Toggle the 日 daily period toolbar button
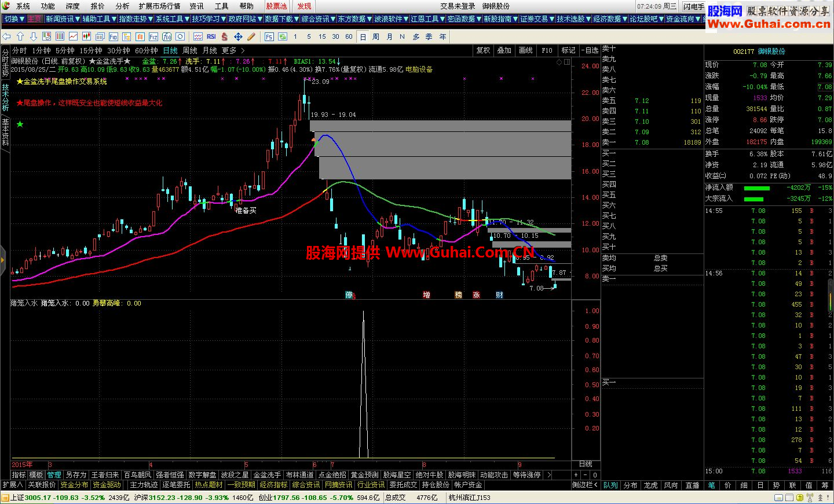The width and height of the screenshot is (834, 504). [363, 36]
